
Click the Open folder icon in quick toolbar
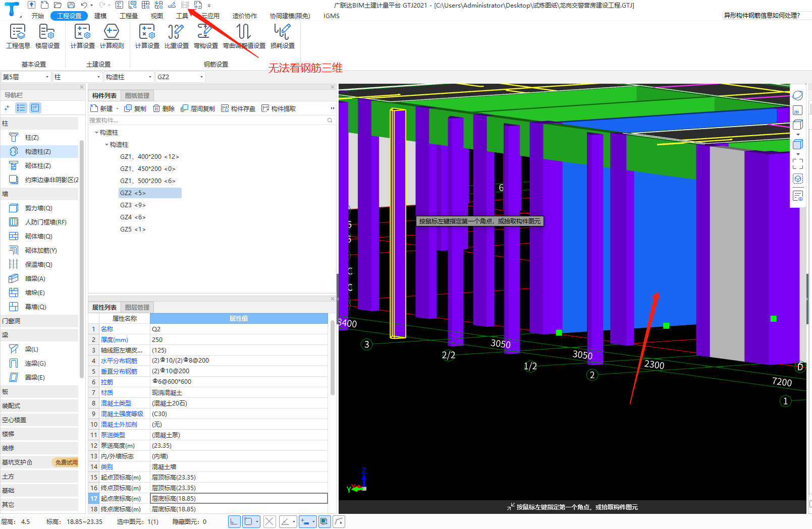click(58, 5)
